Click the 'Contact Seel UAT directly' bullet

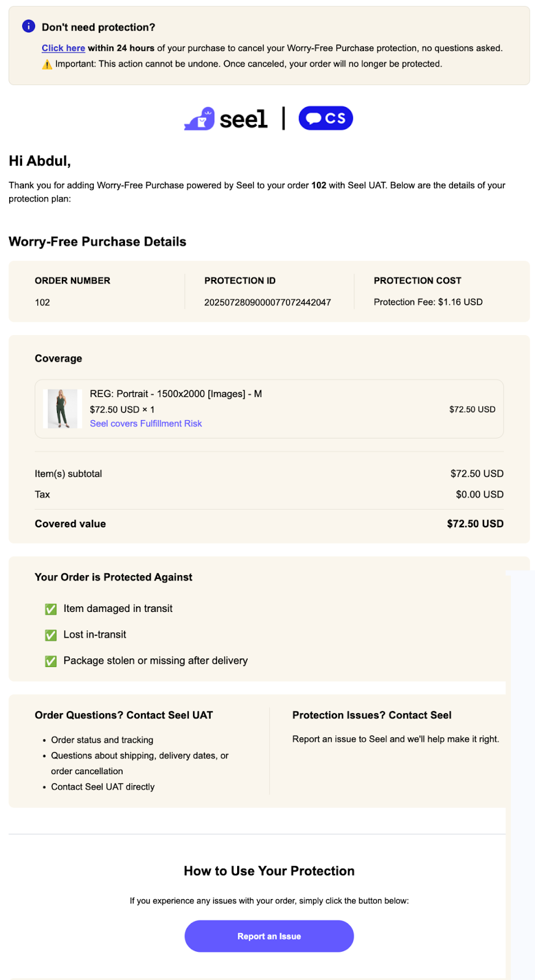coord(103,787)
